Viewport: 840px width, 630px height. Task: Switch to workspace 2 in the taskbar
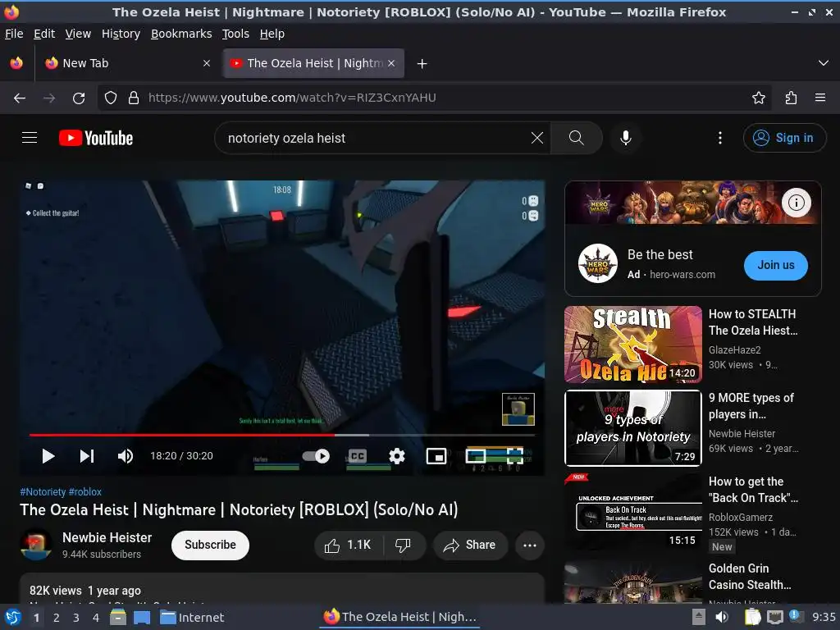click(57, 618)
